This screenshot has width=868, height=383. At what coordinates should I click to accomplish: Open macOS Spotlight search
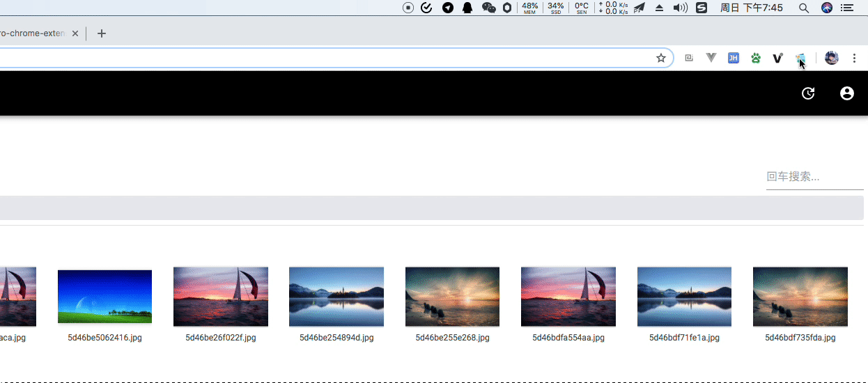pyautogui.click(x=804, y=8)
